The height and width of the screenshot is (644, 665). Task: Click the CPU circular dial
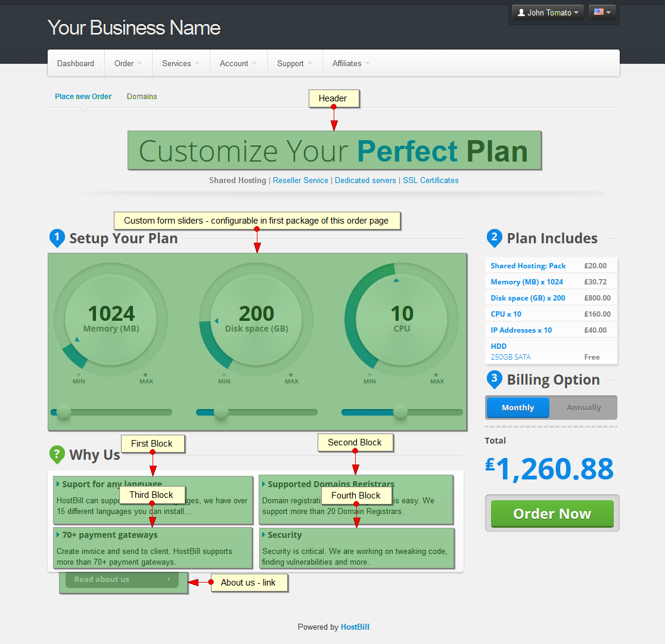point(402,319)
